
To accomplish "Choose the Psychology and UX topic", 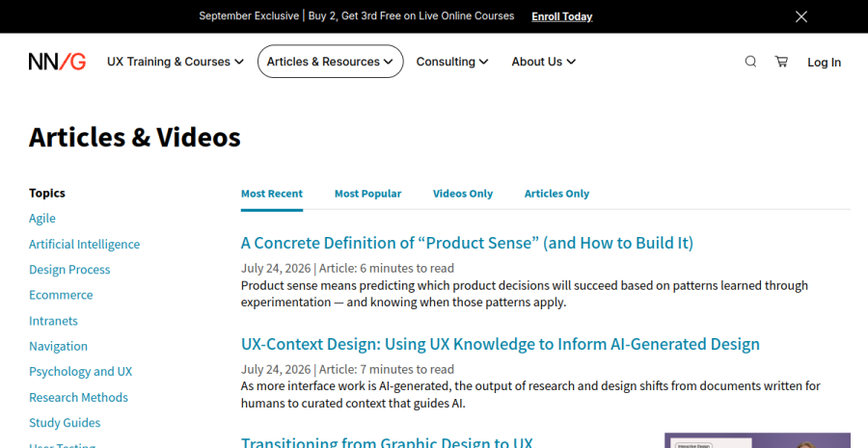I will click(x=80, y=371).
